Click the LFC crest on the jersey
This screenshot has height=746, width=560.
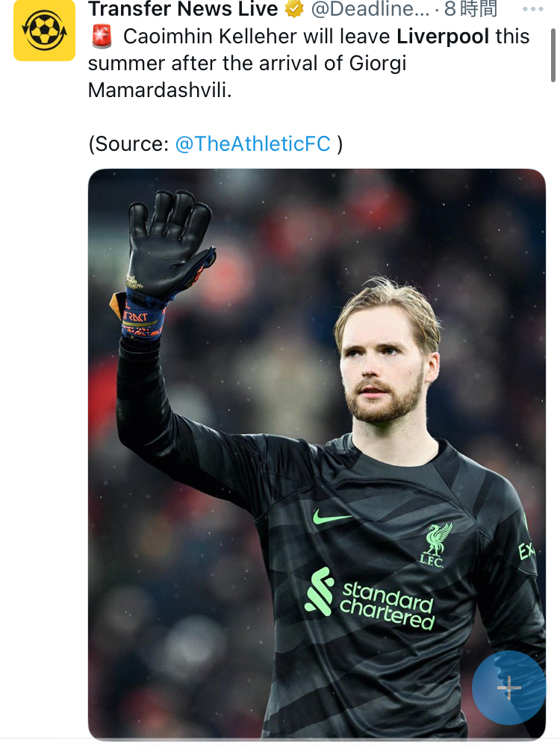click(x=435, y=545)
